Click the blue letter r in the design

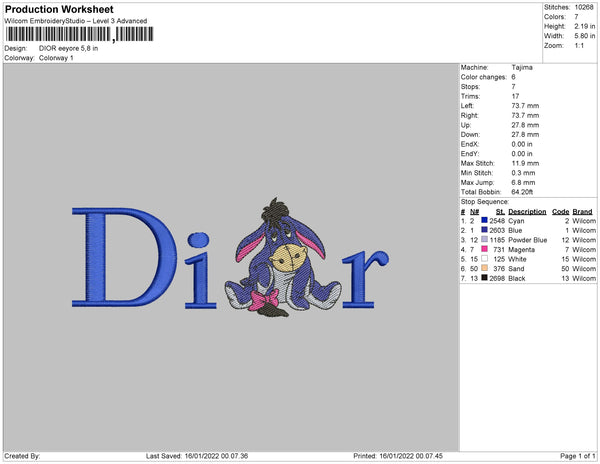pos(365,279)
